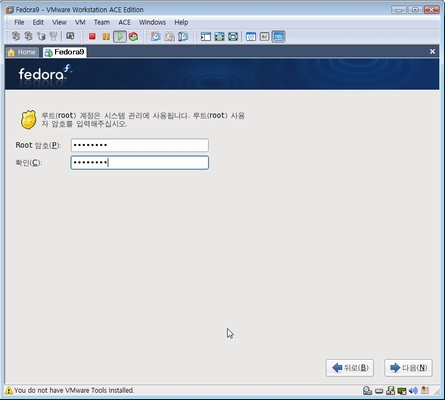Open the File menu

click(x=19, y=22)
